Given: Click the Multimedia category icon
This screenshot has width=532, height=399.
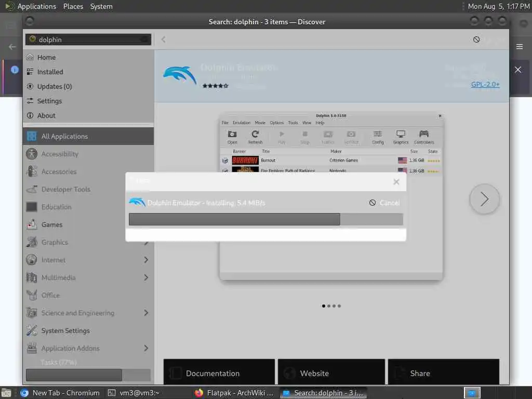Looking at the screenshot, I should point(32,277).
